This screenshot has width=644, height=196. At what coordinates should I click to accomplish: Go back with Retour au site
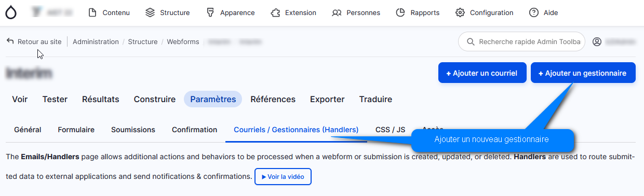(34, 41)
